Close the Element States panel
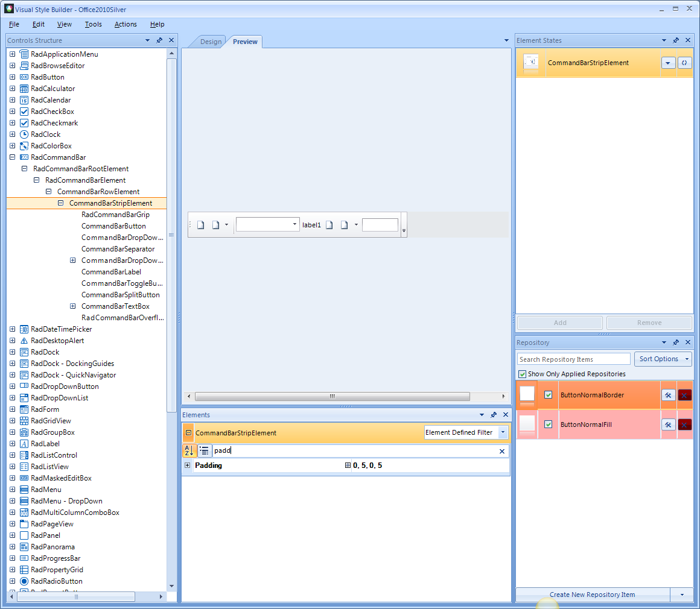 688,40
